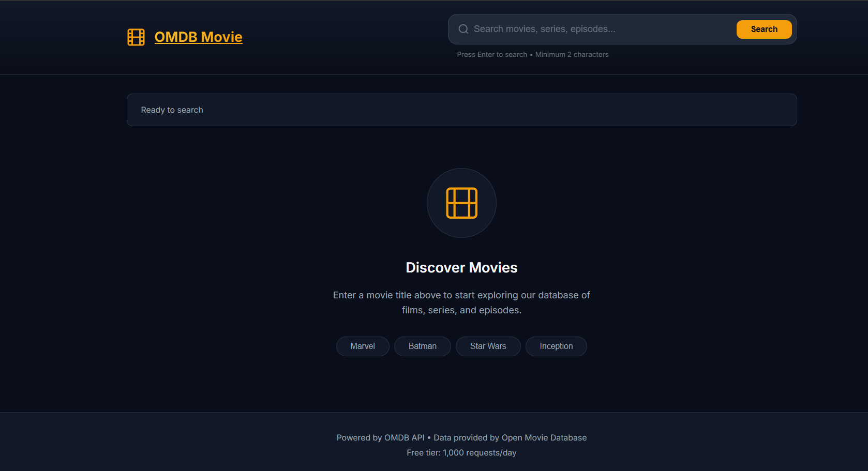The width and height of the screenshot is (868, 471).
Task: Click the orange Search button
Action: click(764, 29)
